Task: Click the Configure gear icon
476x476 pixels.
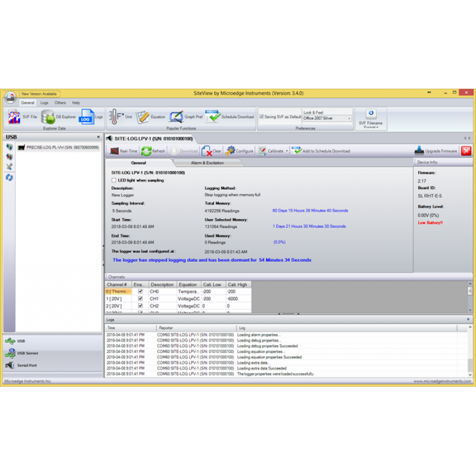Action: coord(239,151)
